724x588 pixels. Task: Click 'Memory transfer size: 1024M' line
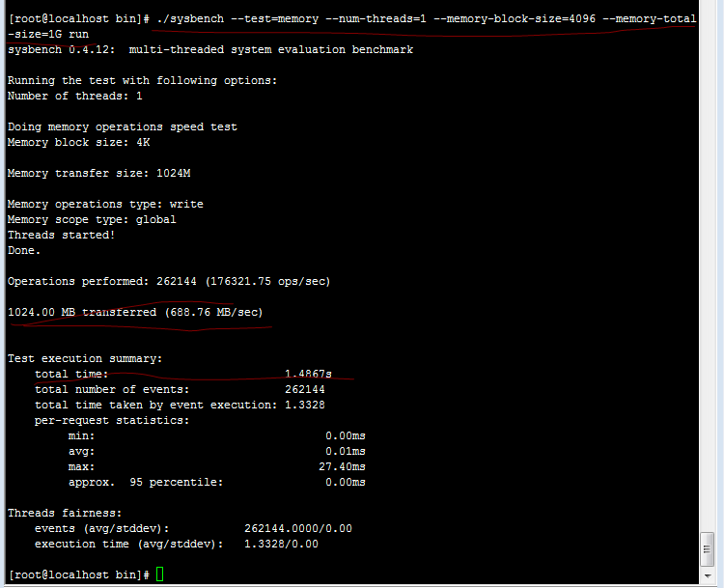(x=98, y=173)
